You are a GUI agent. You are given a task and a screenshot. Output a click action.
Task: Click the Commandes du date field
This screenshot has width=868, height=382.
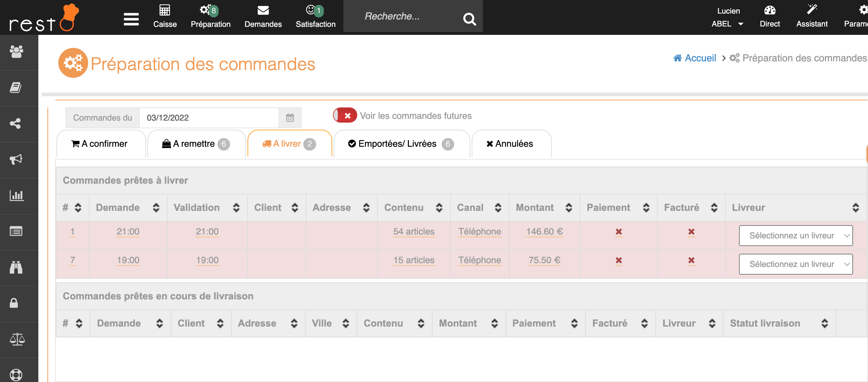tap(209, 118)
